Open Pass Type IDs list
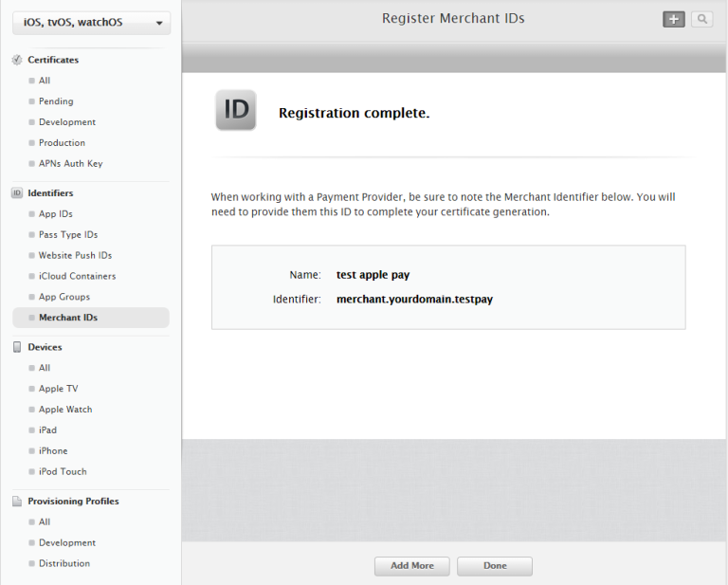The height and width of the screenshot is (585, 728). tap(67, 235)
